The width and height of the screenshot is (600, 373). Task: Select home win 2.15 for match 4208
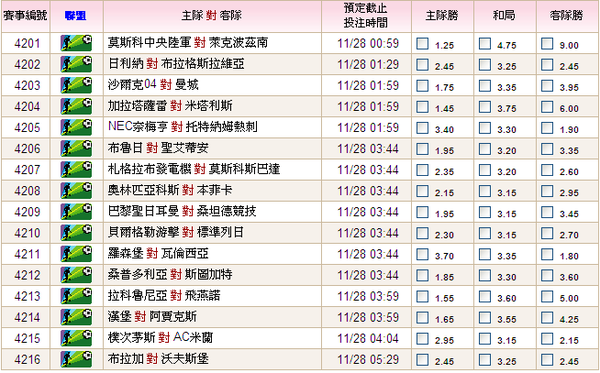point(422,191)
